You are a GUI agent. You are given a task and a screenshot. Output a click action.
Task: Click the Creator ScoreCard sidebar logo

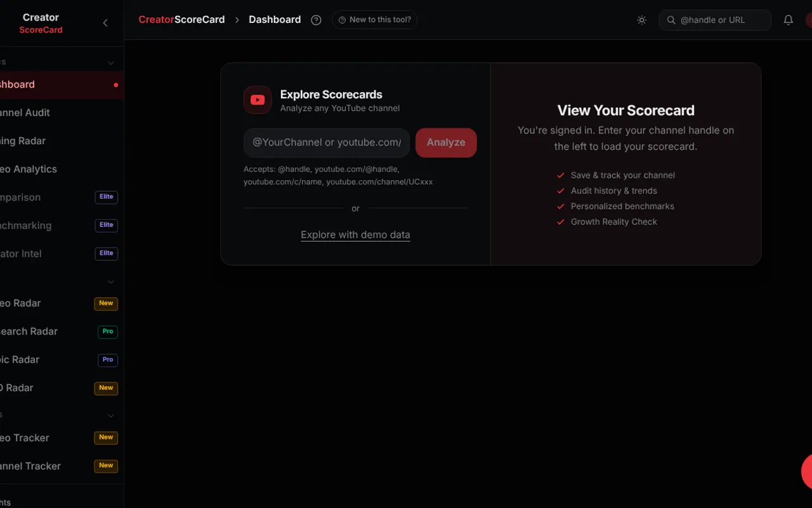[41, 23]
